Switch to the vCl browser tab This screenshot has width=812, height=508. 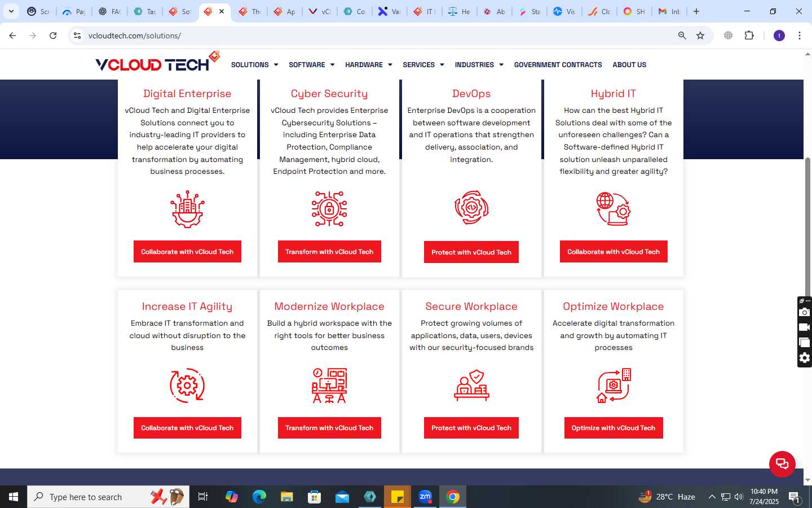tap(320, 11)
